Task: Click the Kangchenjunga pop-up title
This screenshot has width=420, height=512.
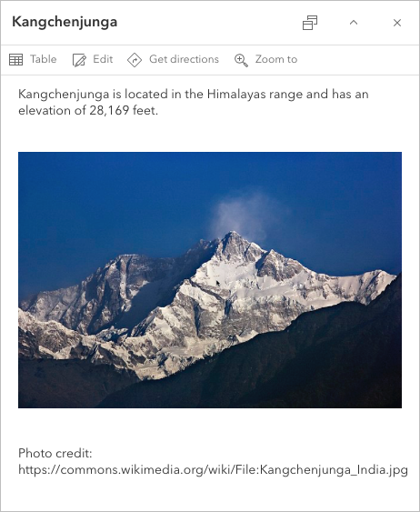Action: coord(65,22)
